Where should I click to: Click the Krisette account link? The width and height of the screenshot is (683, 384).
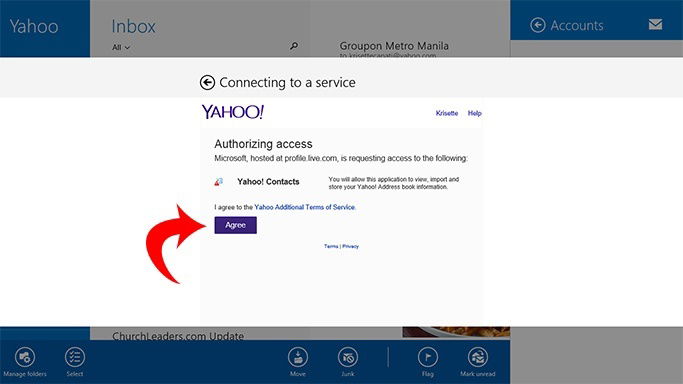coord(447,113)
